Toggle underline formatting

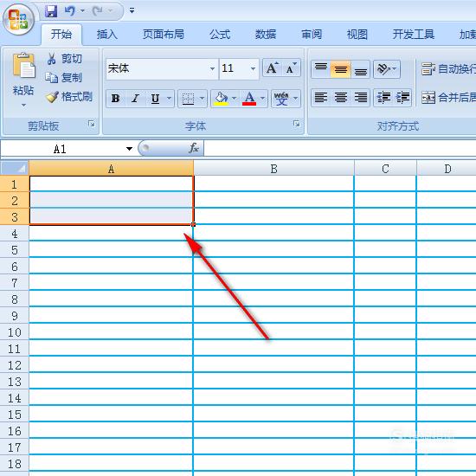[155, 99]
